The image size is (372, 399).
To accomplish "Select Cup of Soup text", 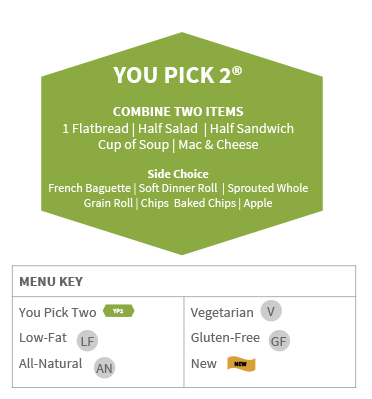I will point(133,145).
